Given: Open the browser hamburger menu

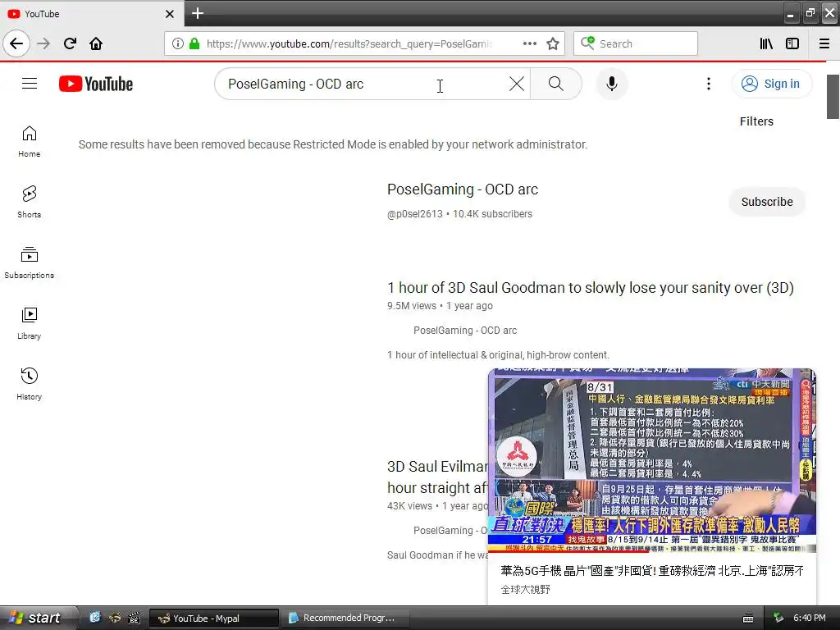Looking at the screenshot, I should point(824,44).
